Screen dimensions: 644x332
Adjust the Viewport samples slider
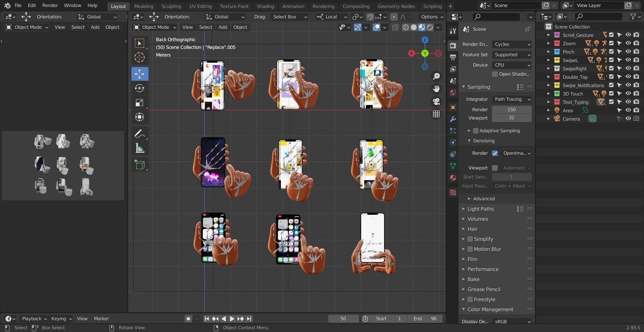point(512,118)
